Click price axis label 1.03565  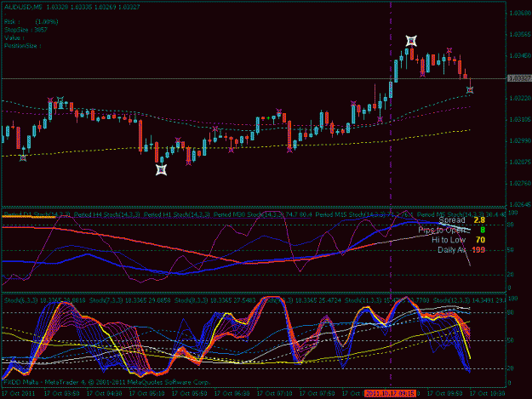(x=520, y=35)
